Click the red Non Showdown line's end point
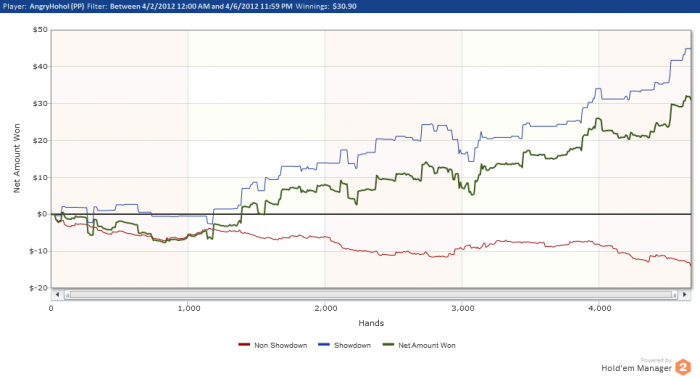This screenshot has height=379, width=700. pyautogui.click(x=690, y=265)
